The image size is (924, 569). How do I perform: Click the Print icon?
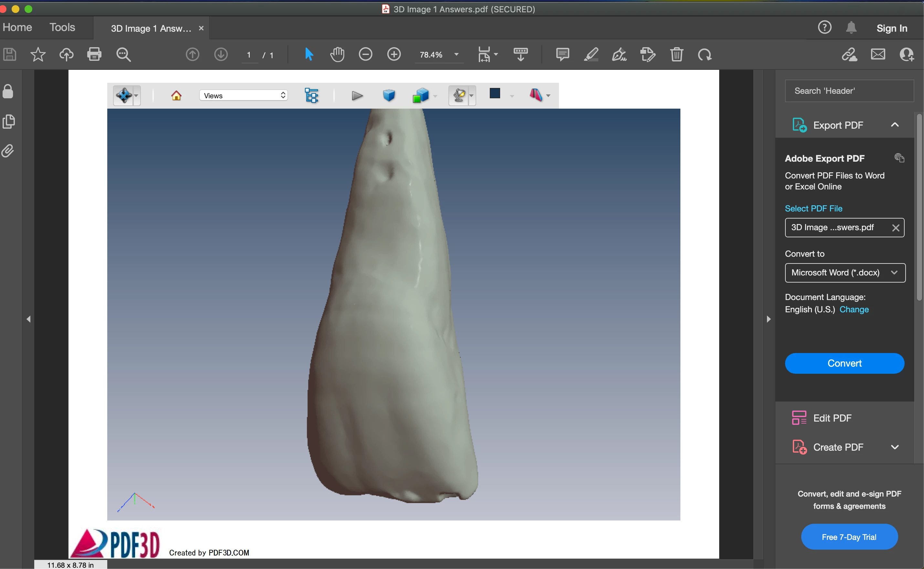[x=94, y=55]
